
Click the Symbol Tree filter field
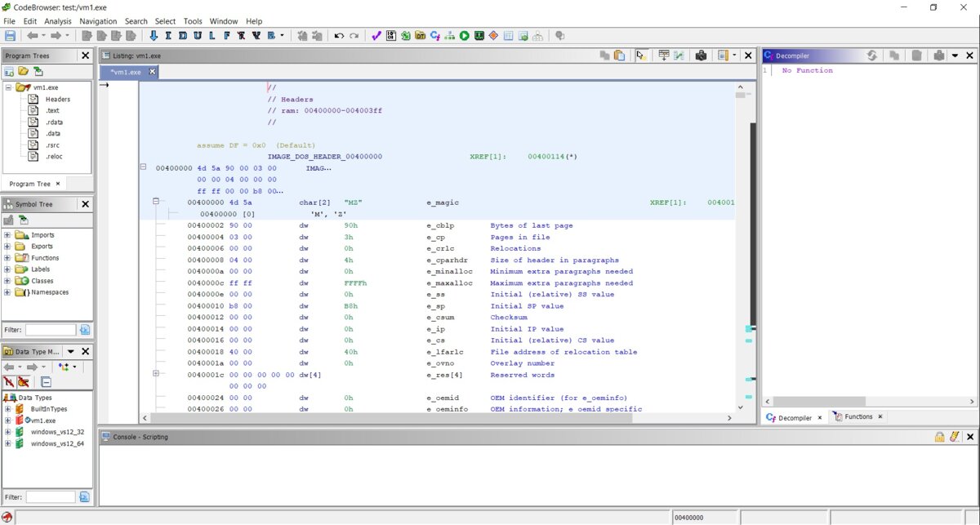51,330
